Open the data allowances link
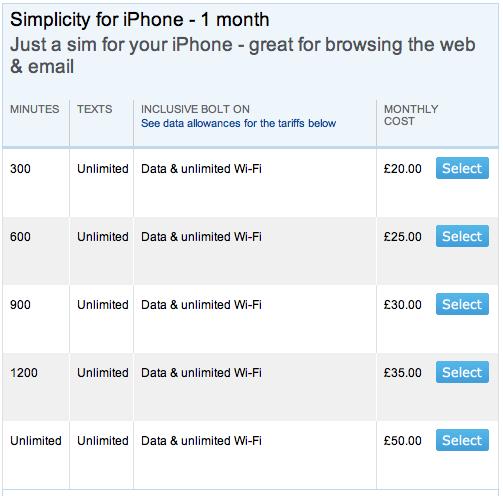Viewport: 503px width, 496px height. (x=238, y=123)
